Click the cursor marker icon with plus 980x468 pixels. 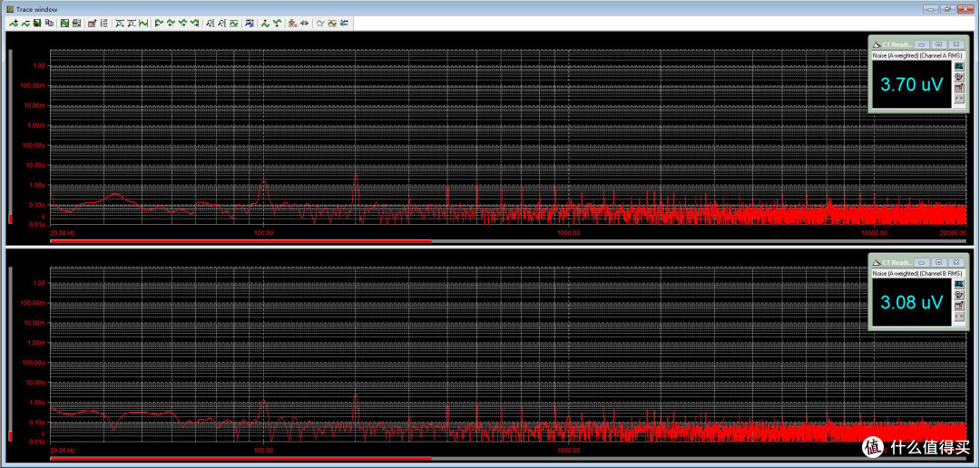pyautogui.click(x=210, y=24)
